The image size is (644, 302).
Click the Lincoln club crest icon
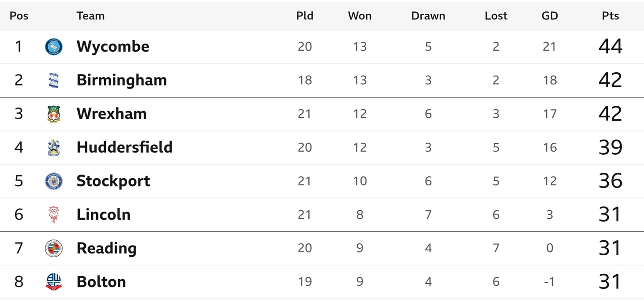[54, 215]
